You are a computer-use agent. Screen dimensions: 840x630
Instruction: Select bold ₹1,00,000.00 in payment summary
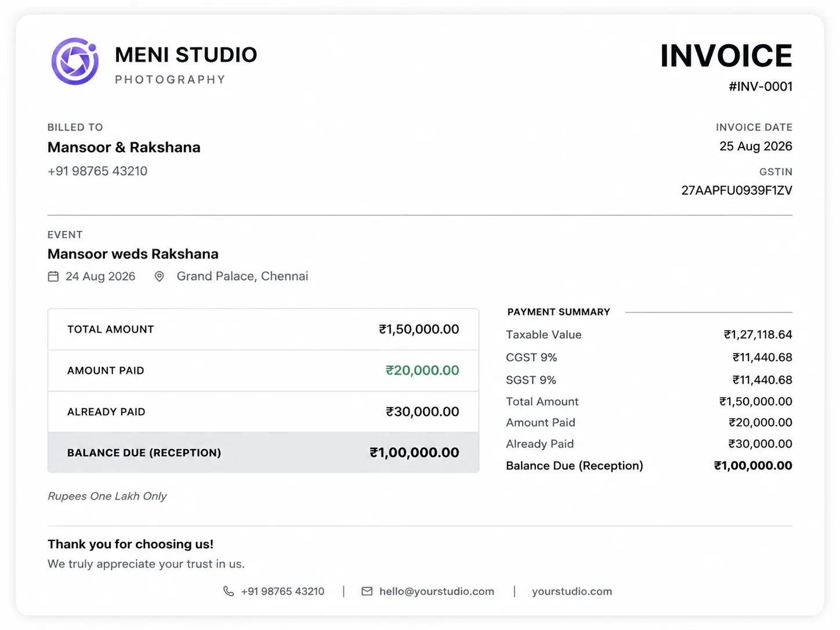(753, 465)
